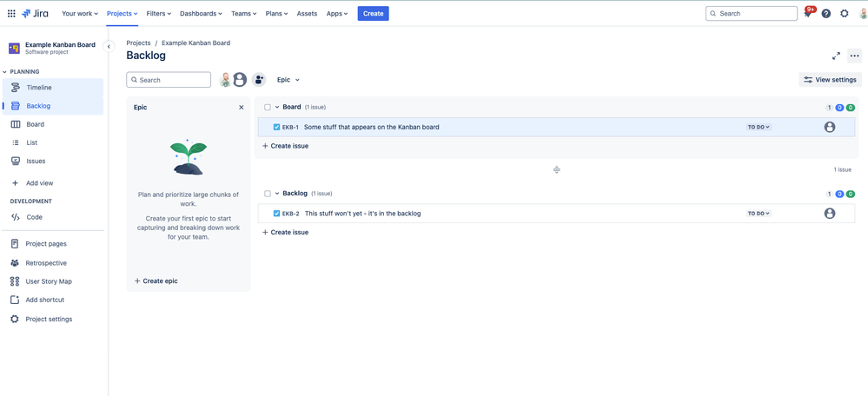This screenshot has height=396, width=868.
Task: Click the Projects breadcrumb link
Action: 138,43
